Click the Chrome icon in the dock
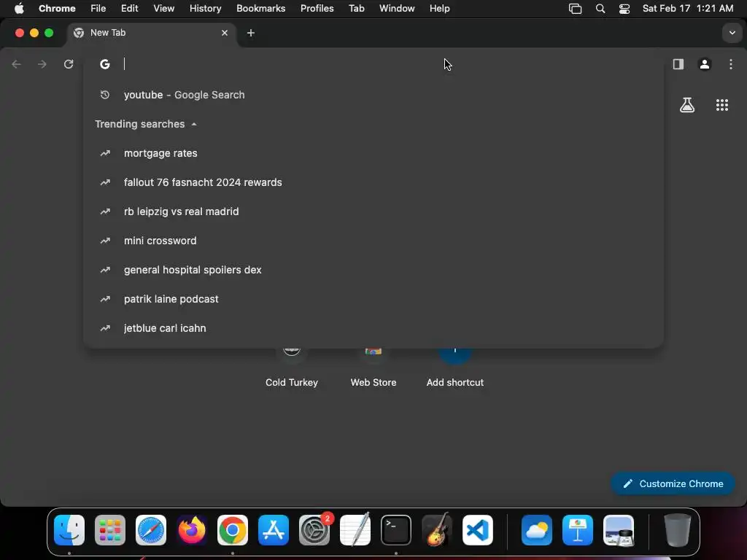The width and height of the screenshot is (747, 560). click(233, 530)
